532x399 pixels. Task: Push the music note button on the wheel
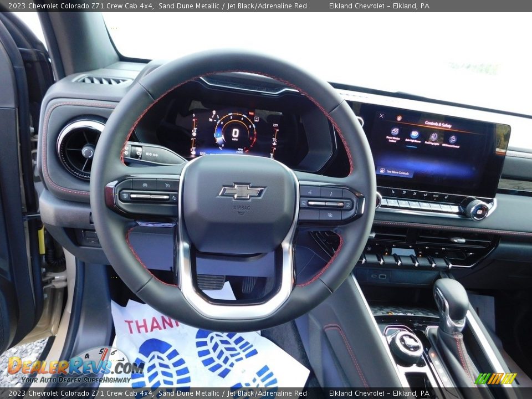coord(331,193)
